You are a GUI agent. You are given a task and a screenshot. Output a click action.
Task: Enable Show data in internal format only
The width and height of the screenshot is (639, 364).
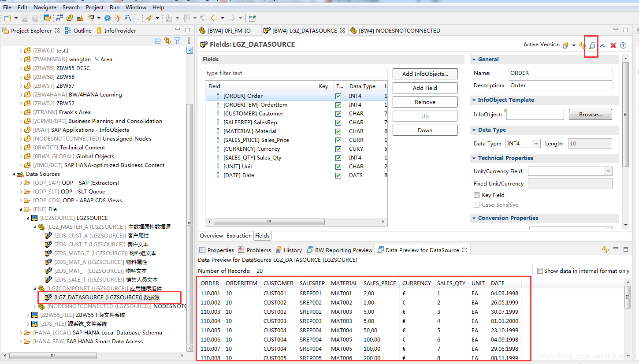pos(540,271)
